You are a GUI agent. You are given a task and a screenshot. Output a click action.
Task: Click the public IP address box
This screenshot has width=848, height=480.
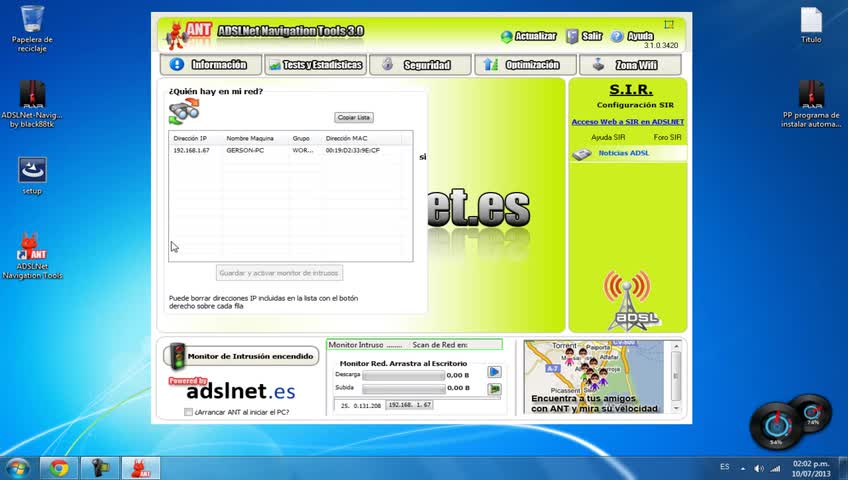pos(360,405)
